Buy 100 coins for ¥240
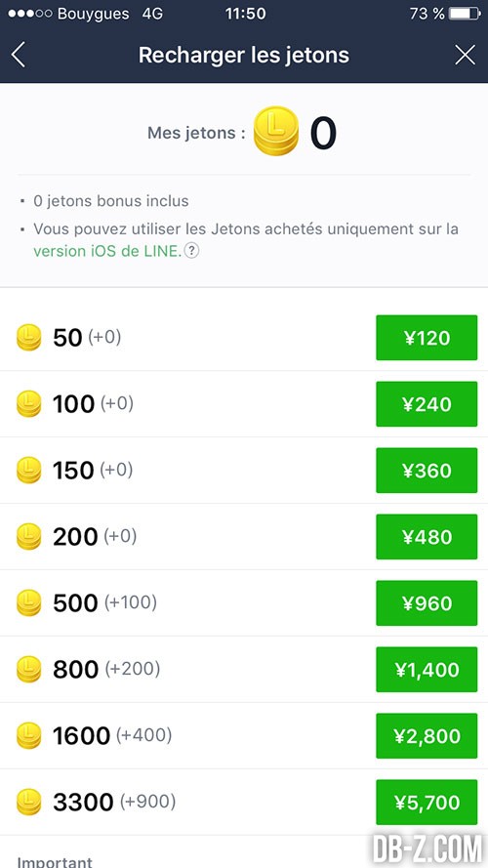This screenshot has width=488, height=868. coord(427,404)
